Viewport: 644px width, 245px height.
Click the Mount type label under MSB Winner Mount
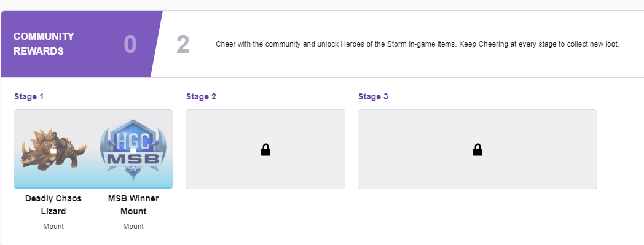click(133, 227)
